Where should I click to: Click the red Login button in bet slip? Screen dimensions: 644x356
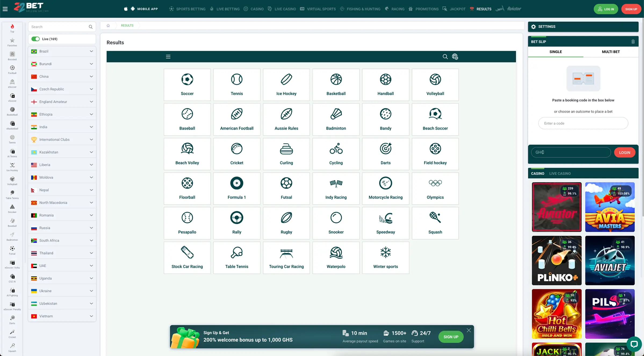click(x=624, y=152)
